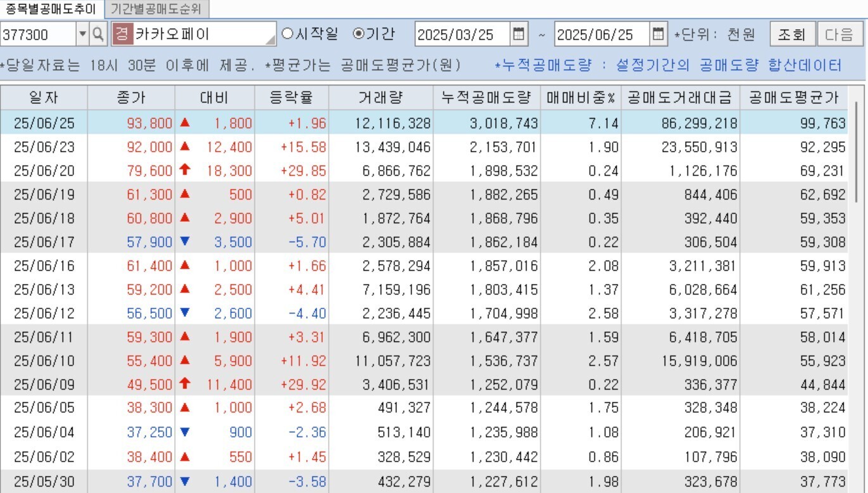This screenshot has height=493, width=868.
Task: Click the *단위: 천원 unit label
Action: tap(715, 34)
